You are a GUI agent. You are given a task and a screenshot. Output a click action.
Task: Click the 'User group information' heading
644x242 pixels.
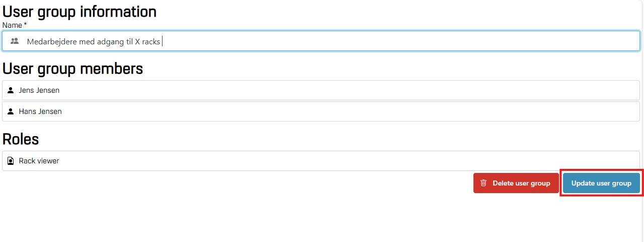pyautogui.click(x=79, y=11)
